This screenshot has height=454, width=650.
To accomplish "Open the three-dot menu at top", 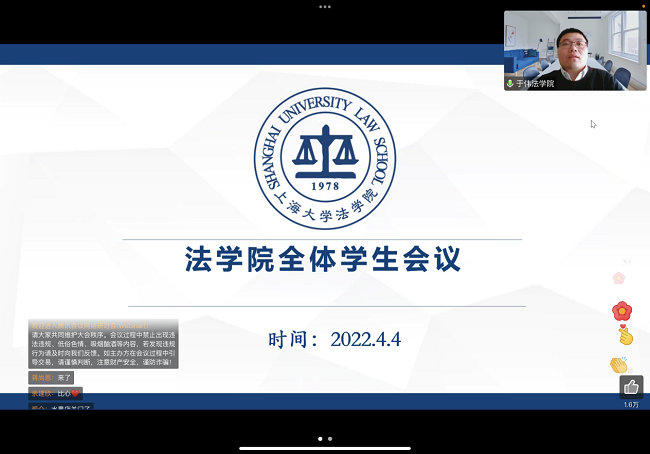I will 325,7.
